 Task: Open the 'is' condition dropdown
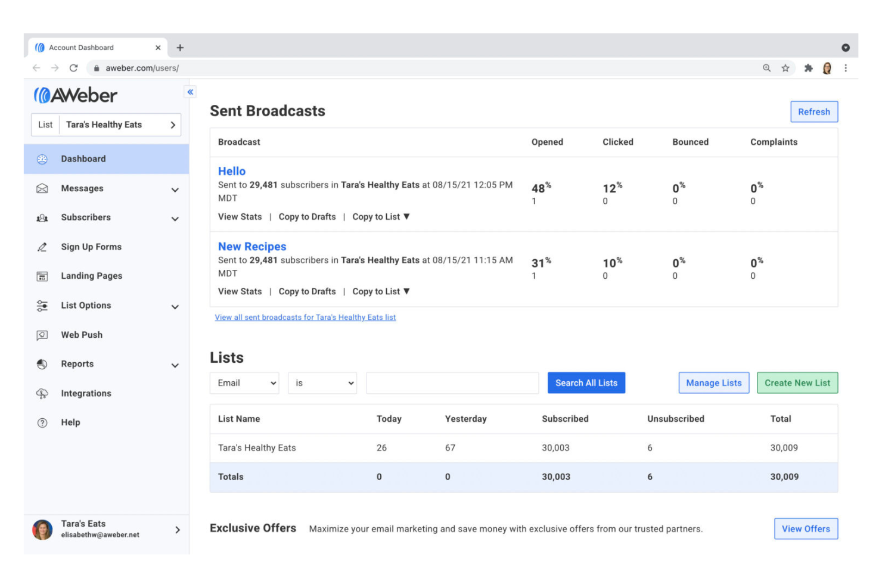pyautogui.click(x=322, y=383)
